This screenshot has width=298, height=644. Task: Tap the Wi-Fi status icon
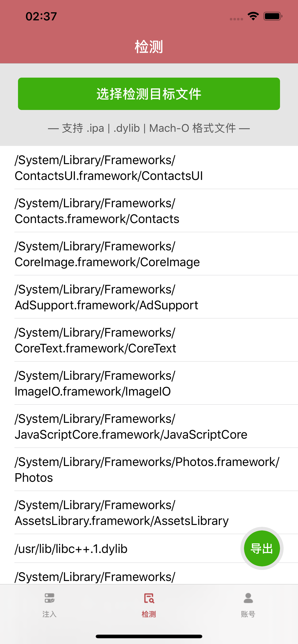click(253, 16)
